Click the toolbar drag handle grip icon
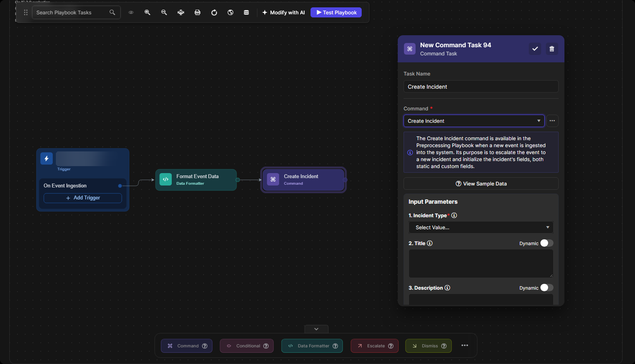 [26, 12]
